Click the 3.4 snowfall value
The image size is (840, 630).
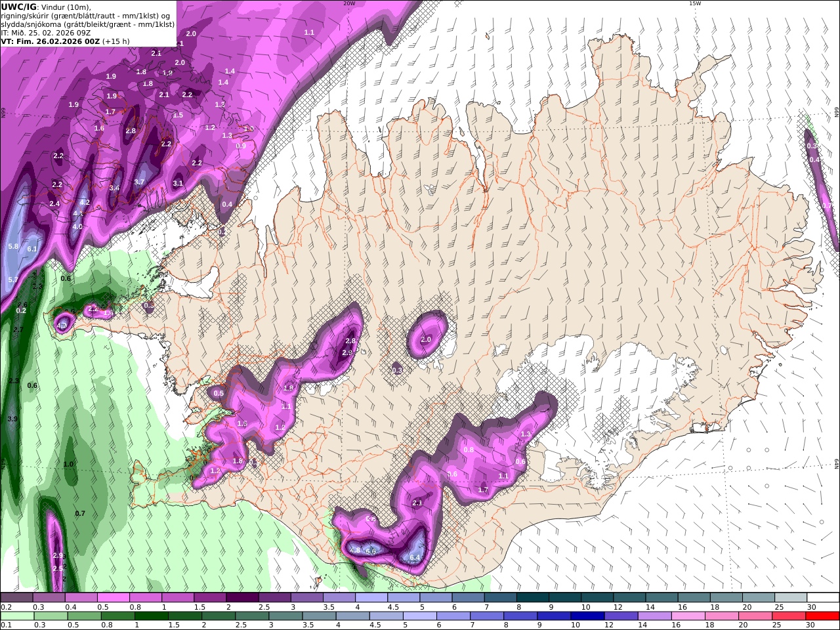point(114,188)
